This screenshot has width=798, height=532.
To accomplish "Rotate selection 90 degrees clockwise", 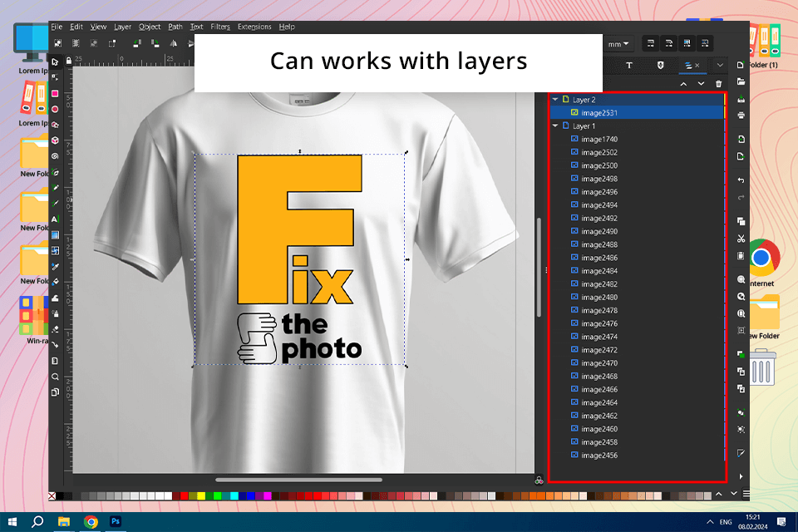I will [x=155, y=43].
